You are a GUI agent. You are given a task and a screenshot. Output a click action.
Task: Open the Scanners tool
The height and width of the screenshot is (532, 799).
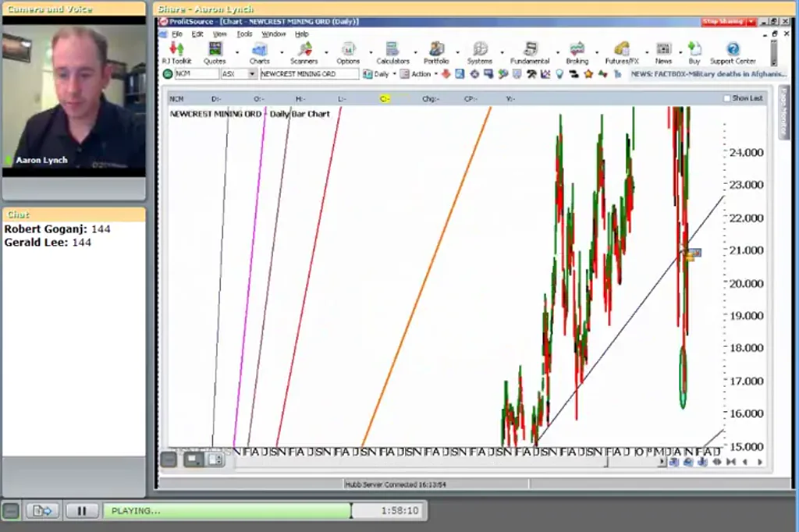(x=304, y=53)
